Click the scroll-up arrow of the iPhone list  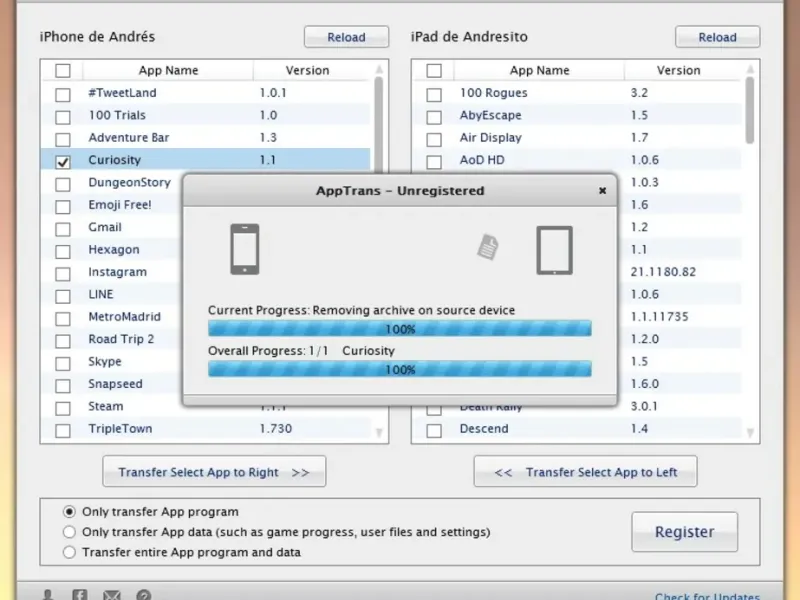(379, 69)
